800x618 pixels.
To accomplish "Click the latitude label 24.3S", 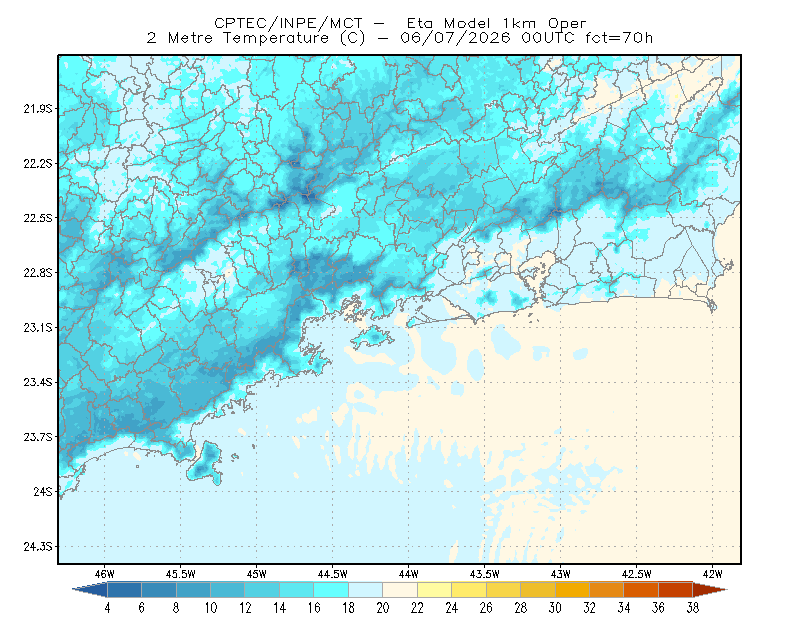I will pyautogui.click(x=38, y=547).
